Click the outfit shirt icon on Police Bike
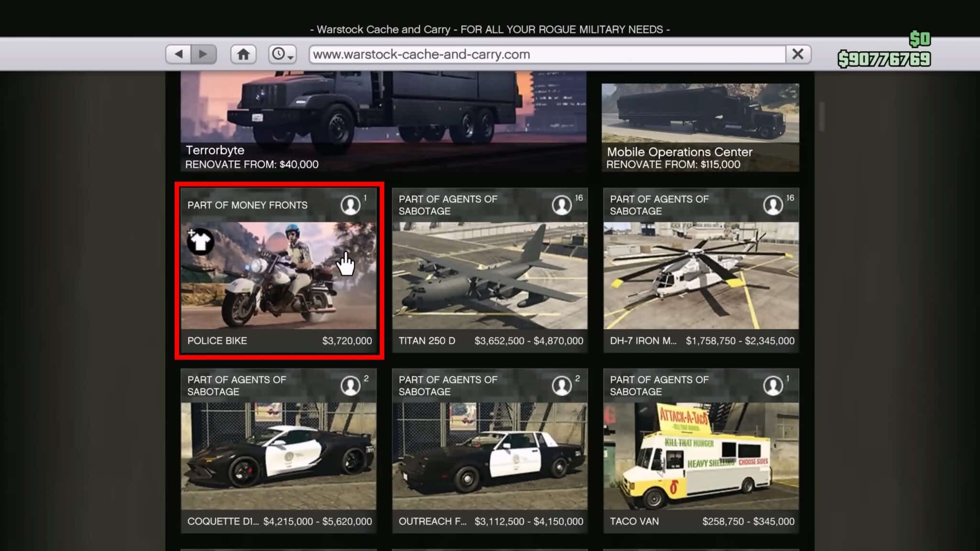Viewport: 980px width, 551px height. (x=200, y=241)
